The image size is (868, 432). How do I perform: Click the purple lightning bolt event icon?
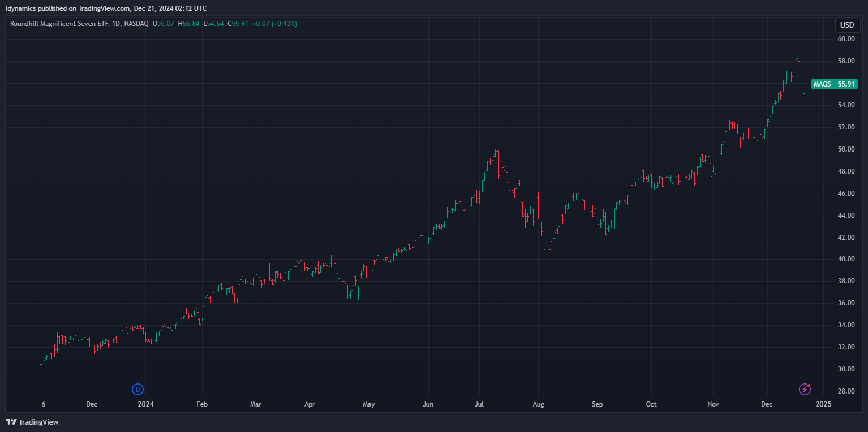tap(805, 389)
